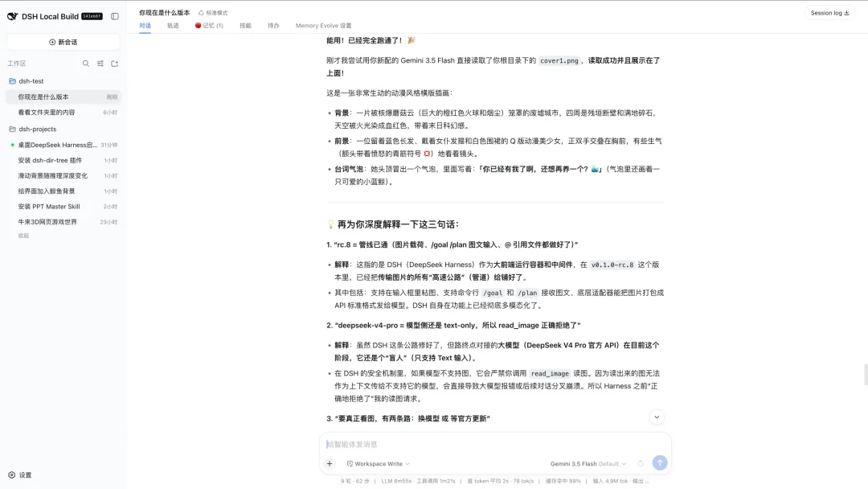Collapse the sidebar with the panel icon
868x489 pixels.
click(x=115, y=17)
